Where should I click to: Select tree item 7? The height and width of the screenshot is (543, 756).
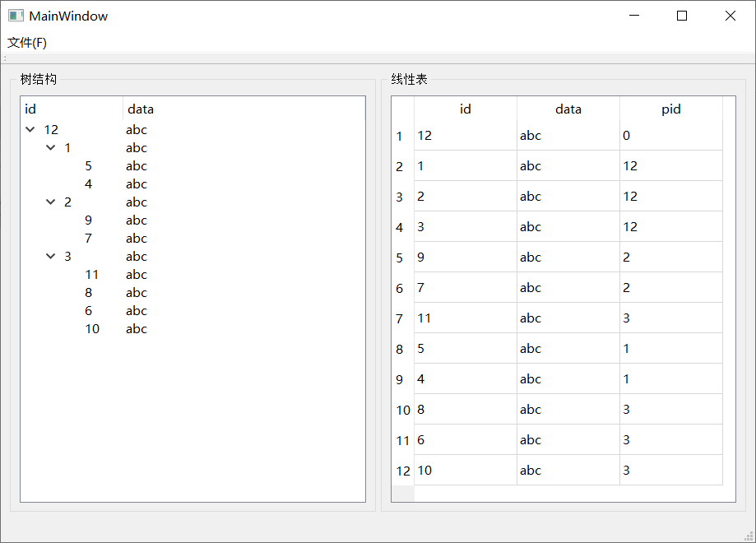pyautogui.click(x=88, y=239)
